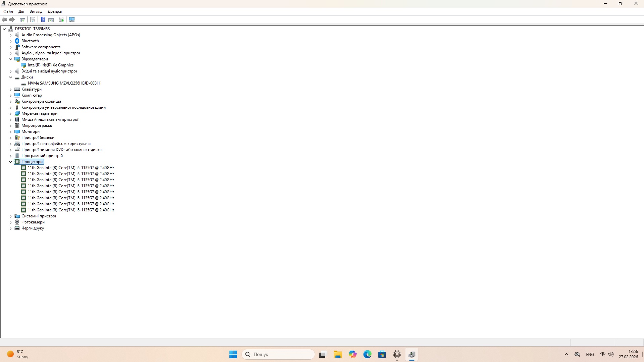Viewport: 644px width, 362px height.
Task: Collapse the Диски category
Action: tap(10, 77)
